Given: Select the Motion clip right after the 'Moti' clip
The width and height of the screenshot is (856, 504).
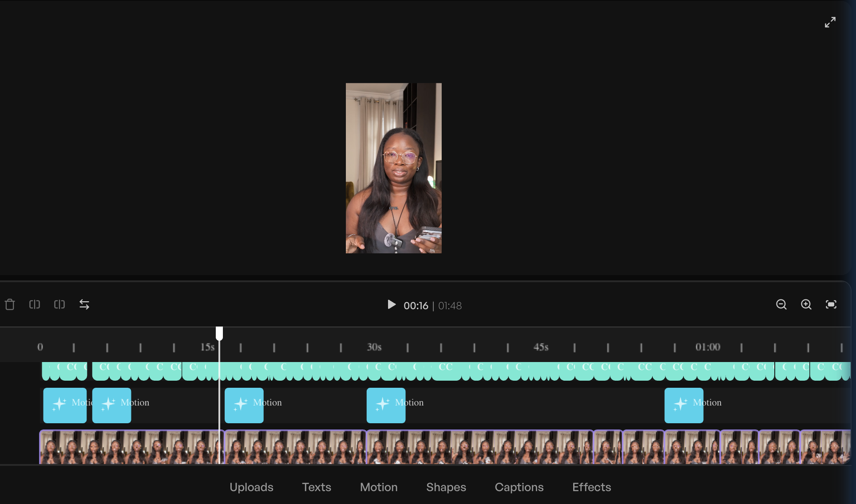Looking at the screenshot, I should point(111,406).
